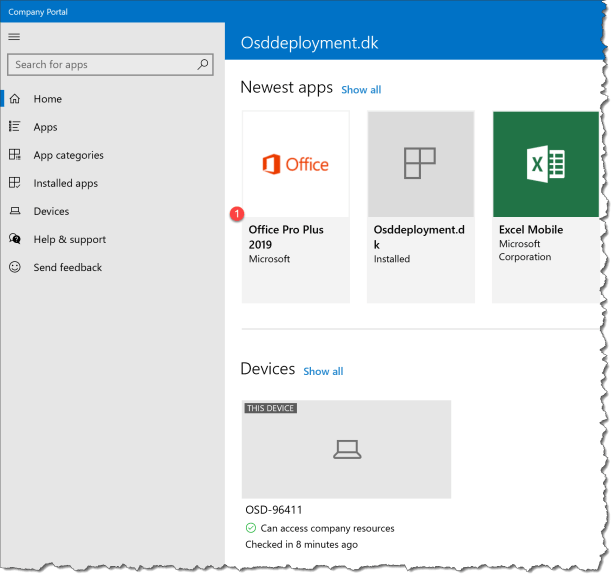Click the search magnifier icon

(x=203, y=64)
